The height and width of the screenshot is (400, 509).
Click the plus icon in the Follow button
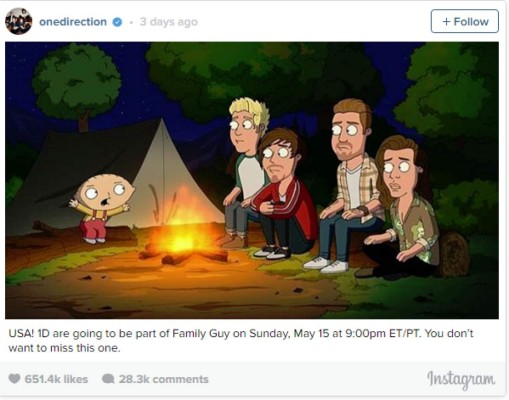[446, 22]
